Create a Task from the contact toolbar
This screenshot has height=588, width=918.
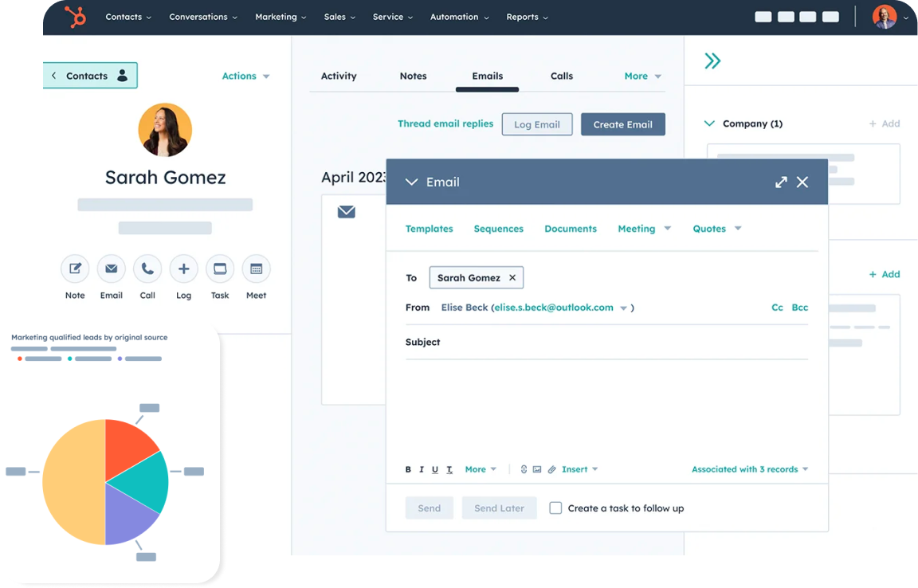(x=220, y=269)
